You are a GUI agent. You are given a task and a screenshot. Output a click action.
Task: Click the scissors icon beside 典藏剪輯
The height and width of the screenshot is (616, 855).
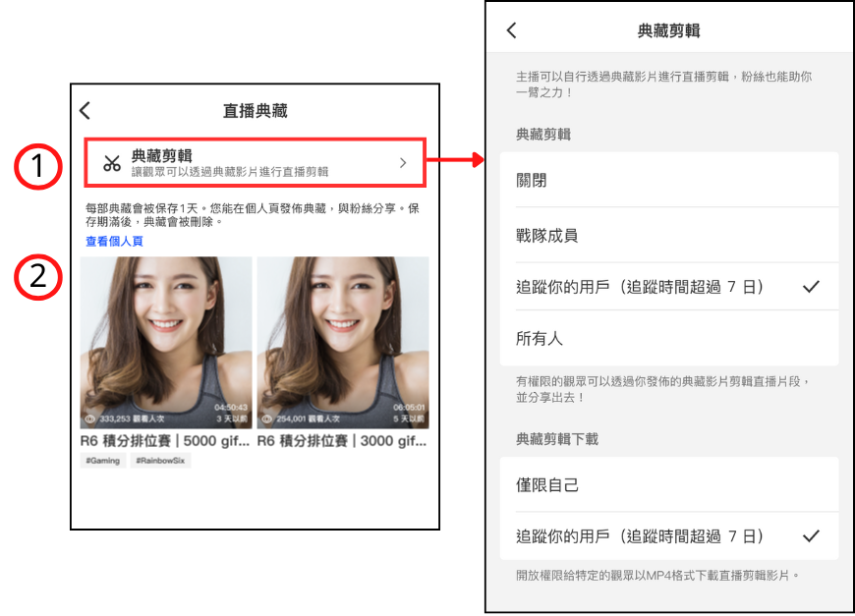coord(112,163)
